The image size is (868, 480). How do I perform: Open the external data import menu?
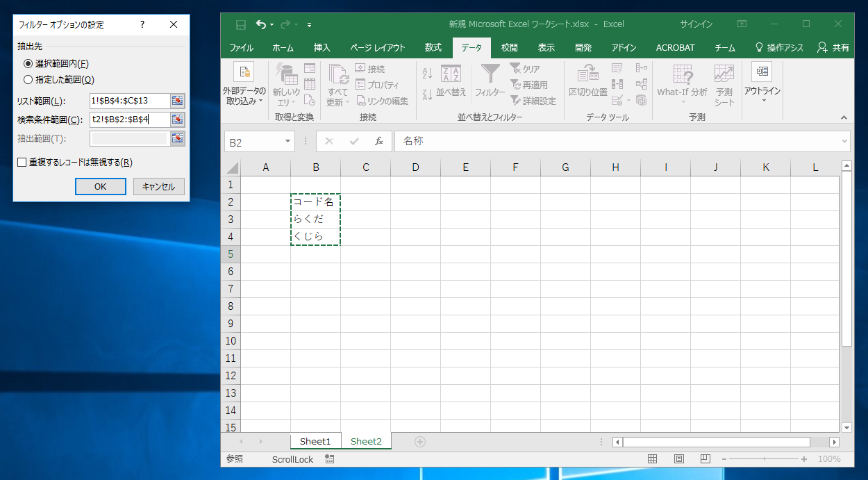pyautogui.click(x=244, y=84)
